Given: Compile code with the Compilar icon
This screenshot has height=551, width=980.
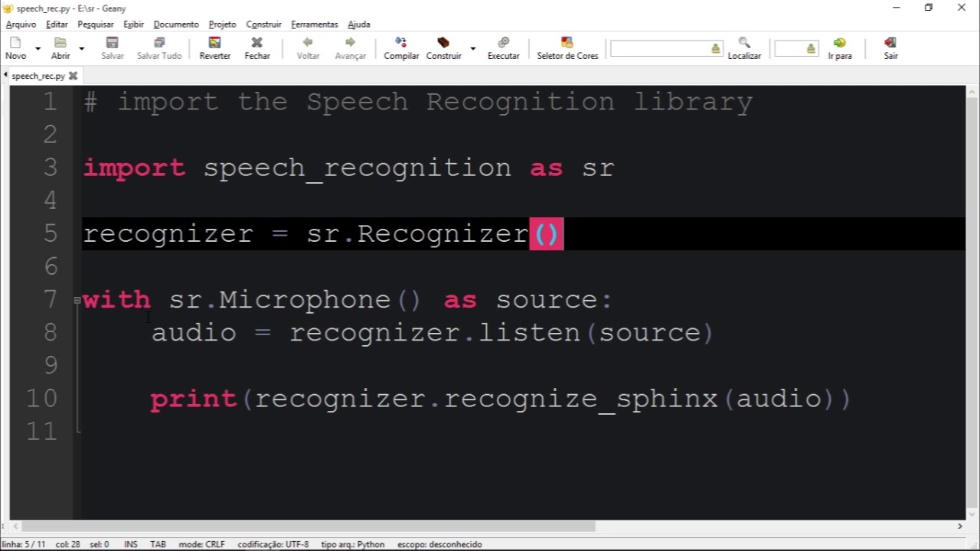Looking at the screenshot, I should [401, 43].
